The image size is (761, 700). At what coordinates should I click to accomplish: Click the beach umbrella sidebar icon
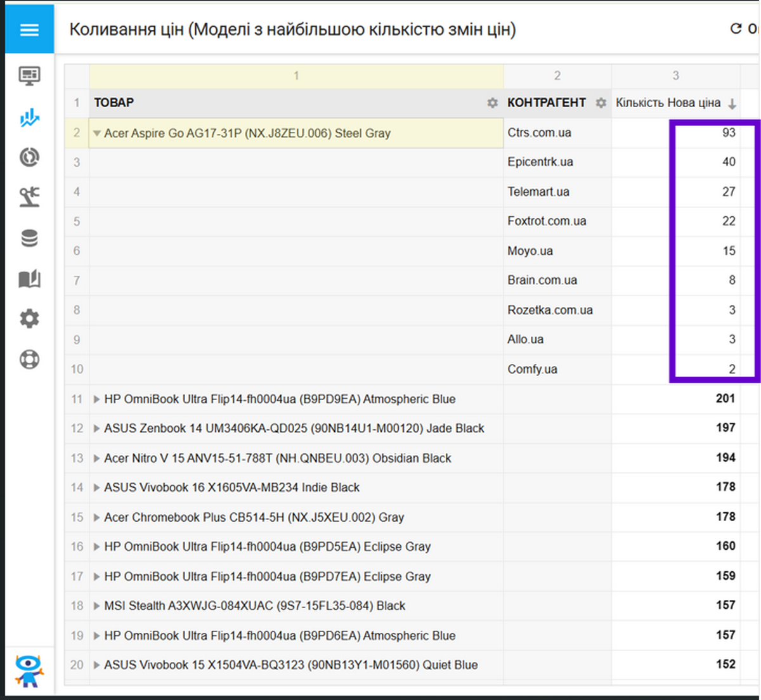(x=29, y=197)
